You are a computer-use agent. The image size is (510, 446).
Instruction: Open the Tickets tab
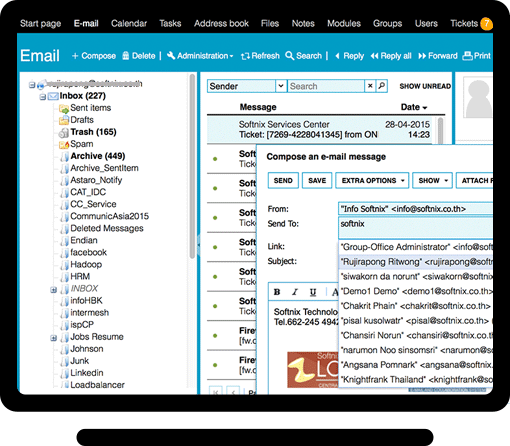464,23
